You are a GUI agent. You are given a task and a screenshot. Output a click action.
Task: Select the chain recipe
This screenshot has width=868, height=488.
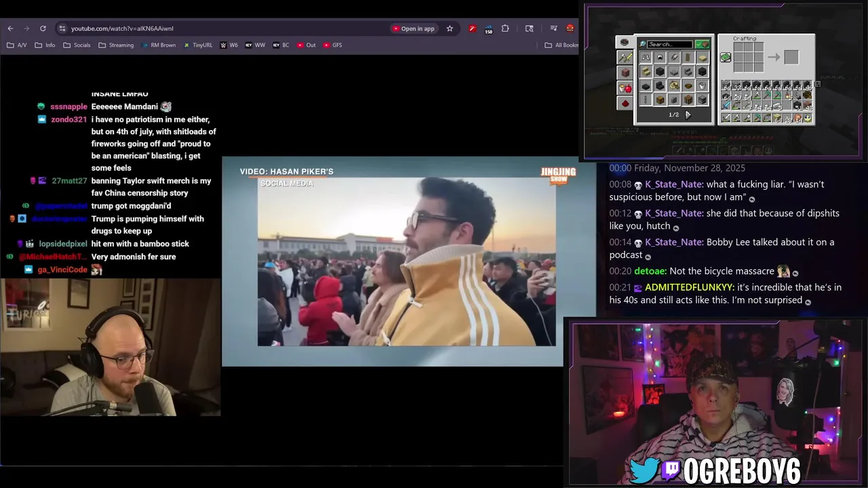click(x=646, y=100)
